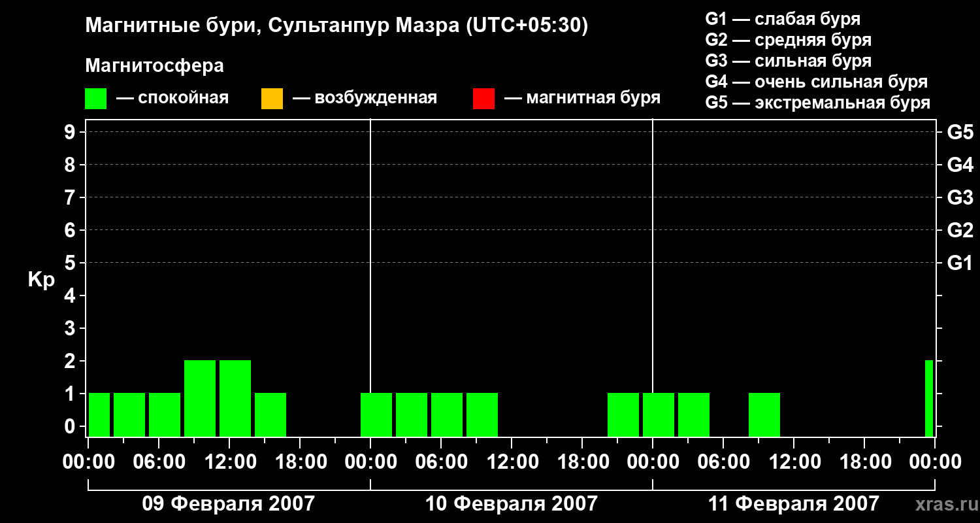Viewport: 980px width, 523px height.
Task: Click the red "магнитная буря" legend swatch
Action: (483, 98)
